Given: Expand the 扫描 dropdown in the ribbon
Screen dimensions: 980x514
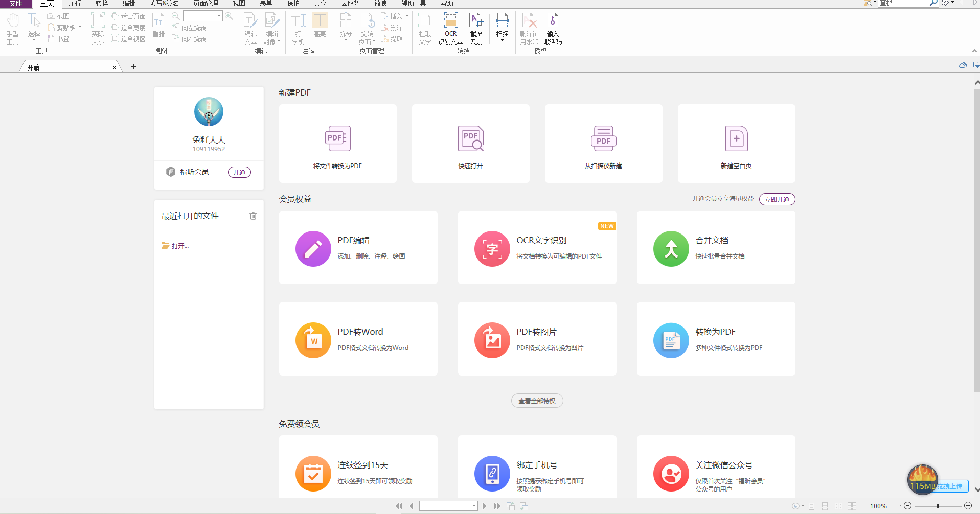Looking at the screenshot, I should click(x=503, y=40).
